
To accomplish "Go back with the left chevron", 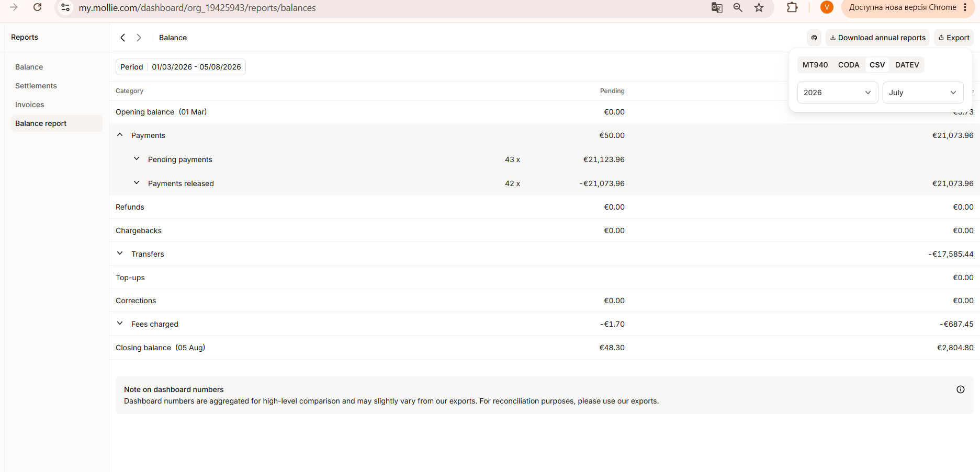I will [x=123, y=38].
